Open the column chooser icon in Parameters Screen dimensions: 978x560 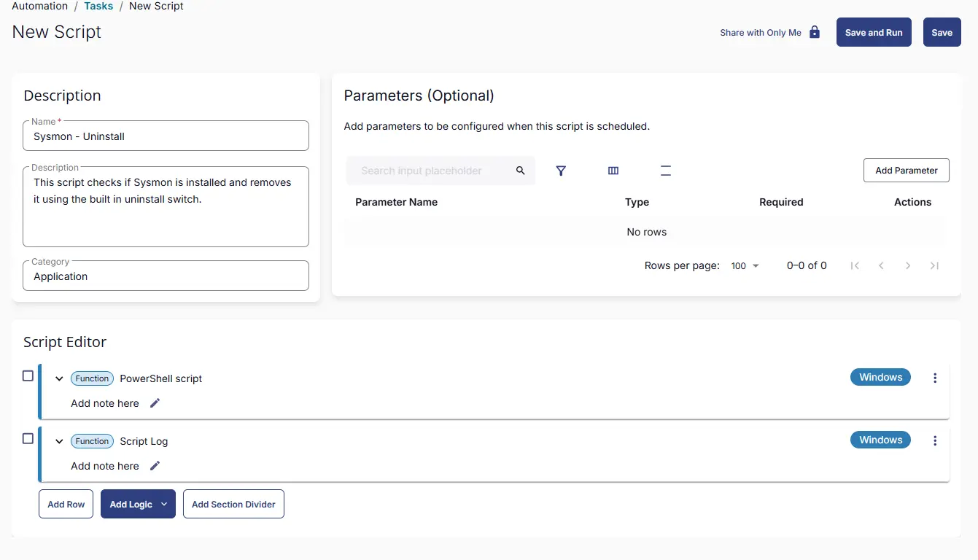point(613,171)
